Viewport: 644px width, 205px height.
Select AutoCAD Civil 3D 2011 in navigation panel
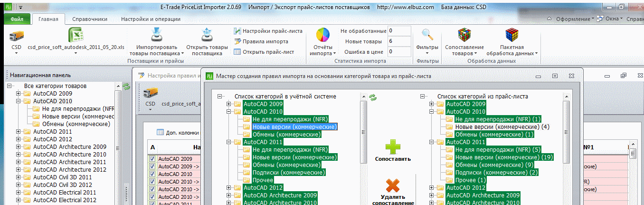point(63,177)
